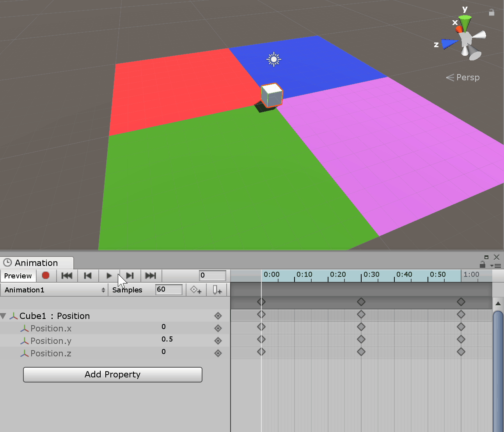
Task: Toggle the Animation panel lock icon
Action: coord(483,265)
